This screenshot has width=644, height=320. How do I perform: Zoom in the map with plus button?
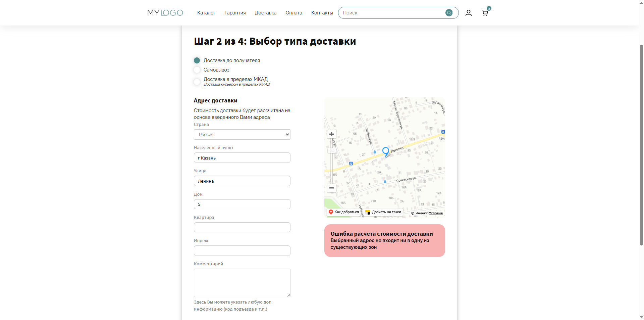click(x=331, y=134)
